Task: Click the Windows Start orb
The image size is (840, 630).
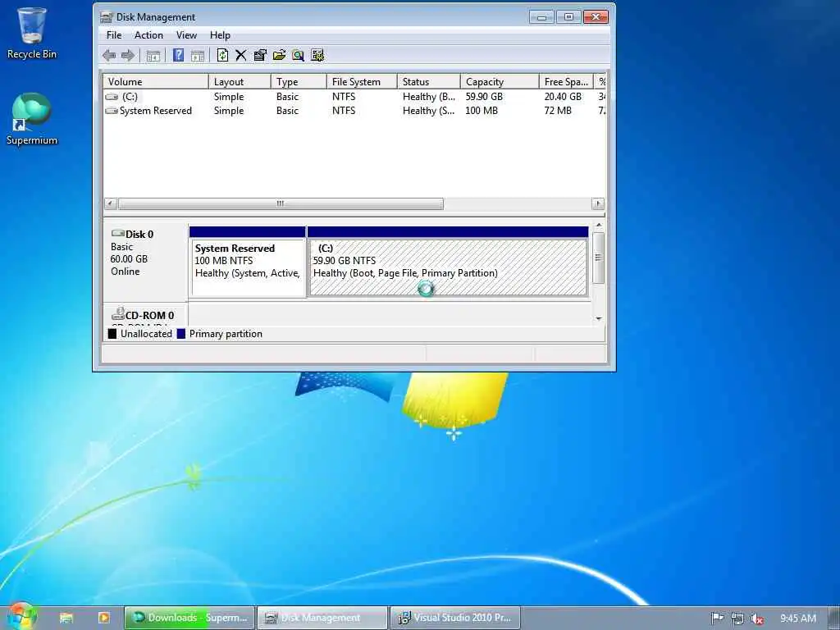Action: pyautogui.click(x=21, y=617)
